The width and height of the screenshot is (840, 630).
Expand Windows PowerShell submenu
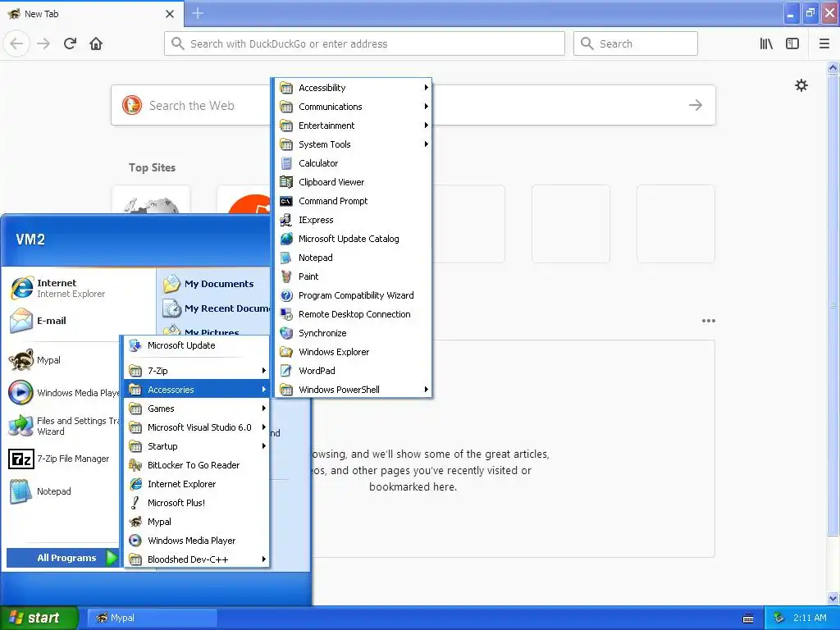click(353, 390)
